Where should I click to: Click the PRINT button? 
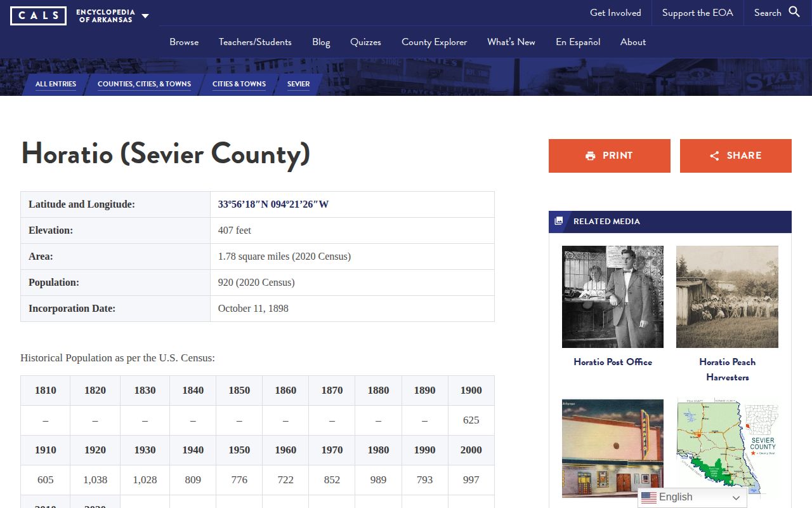(x=610, y=156)
